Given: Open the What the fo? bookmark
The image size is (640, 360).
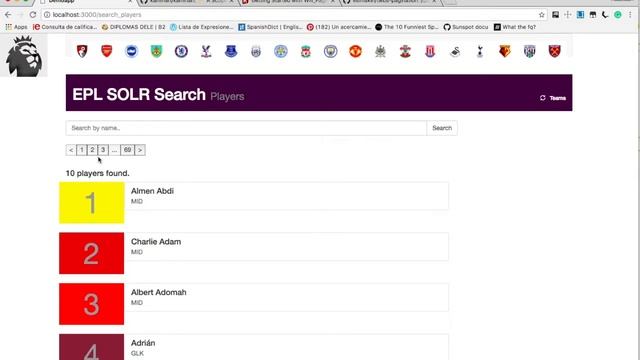Looking at the screenshot, I should 515,27.
